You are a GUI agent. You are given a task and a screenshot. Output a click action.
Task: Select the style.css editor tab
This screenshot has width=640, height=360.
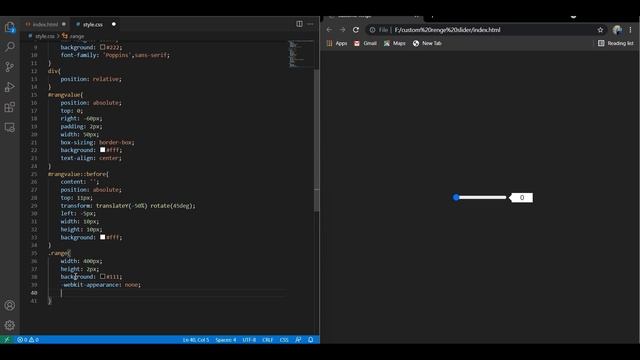click(93, 24)
